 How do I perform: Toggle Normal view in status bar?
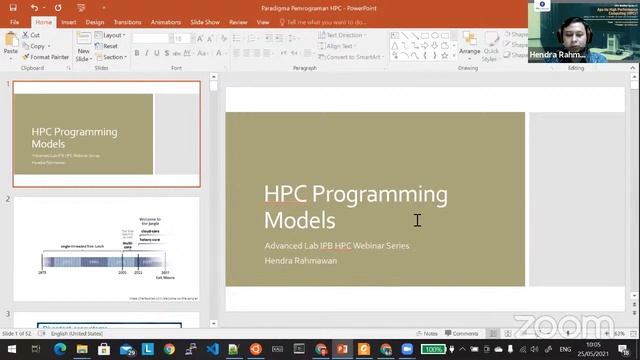(493, 333)
